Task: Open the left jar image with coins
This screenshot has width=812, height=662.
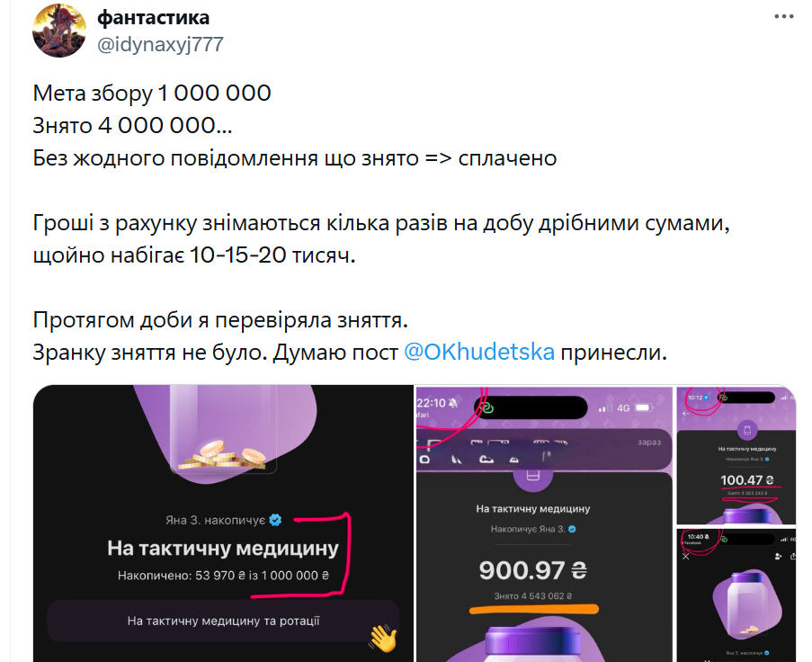Action: point(223,523)
